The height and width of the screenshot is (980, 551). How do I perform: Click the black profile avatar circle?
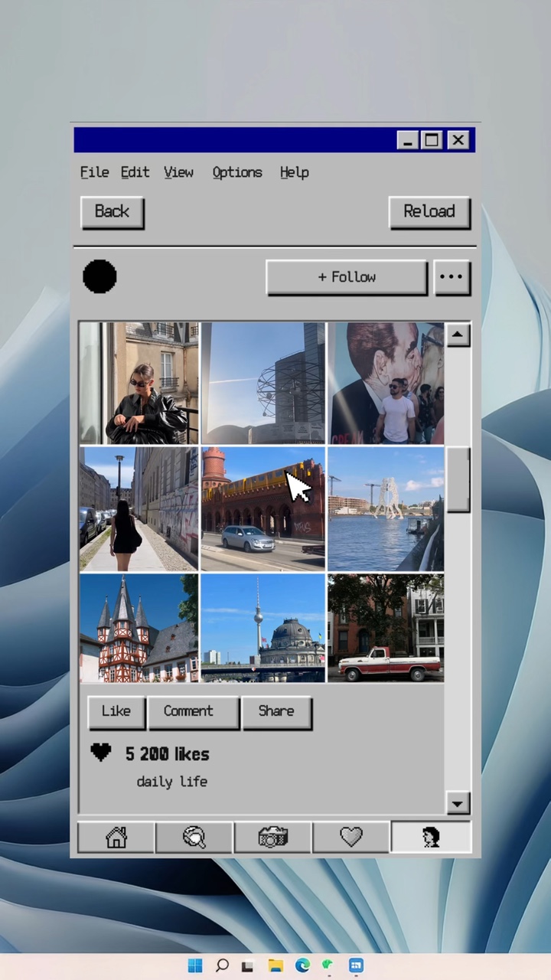(x=99, y=276)
